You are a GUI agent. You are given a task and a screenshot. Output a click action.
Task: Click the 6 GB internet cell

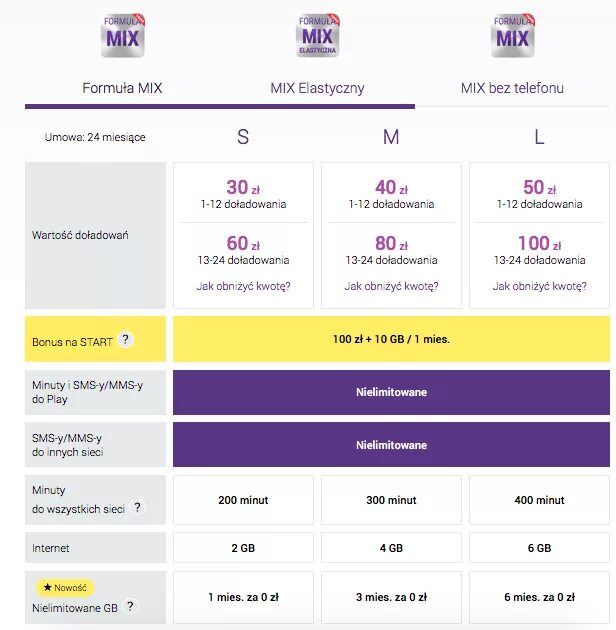coord(540,548)
